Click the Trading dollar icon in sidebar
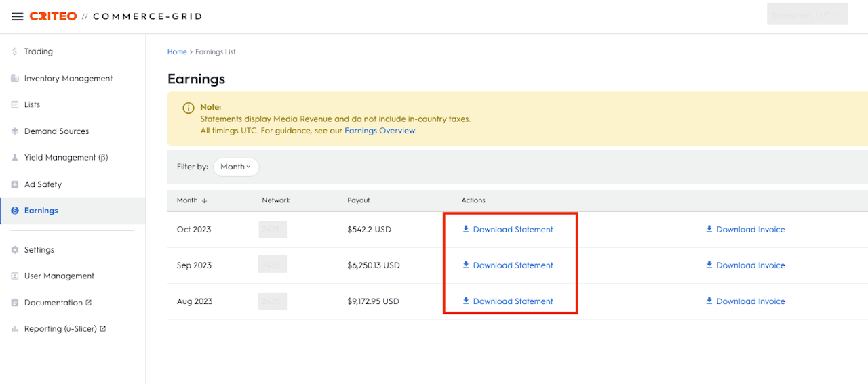Screen dimensions: 868x384 15,51
